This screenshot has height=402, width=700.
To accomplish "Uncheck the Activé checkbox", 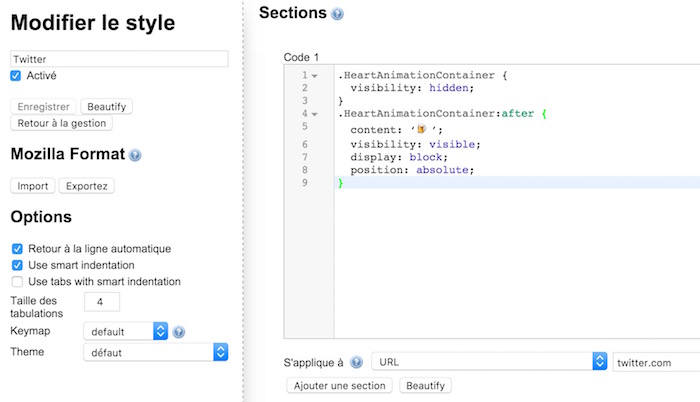I will [16, 75].
